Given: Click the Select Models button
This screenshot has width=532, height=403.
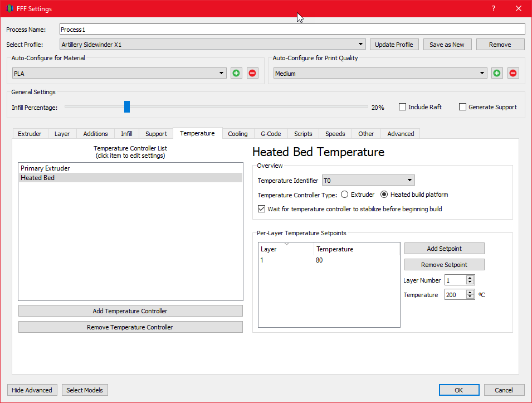Looking at the screenshot, I should 85,390.
